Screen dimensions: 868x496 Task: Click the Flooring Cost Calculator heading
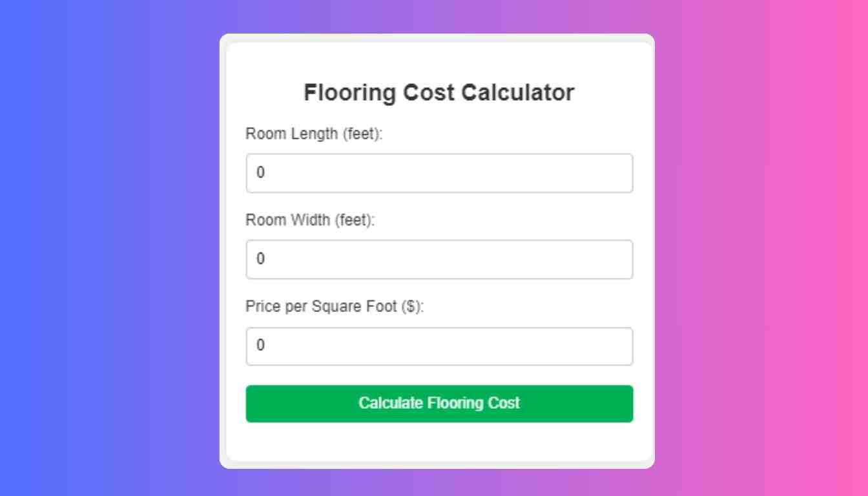[439, 92]
